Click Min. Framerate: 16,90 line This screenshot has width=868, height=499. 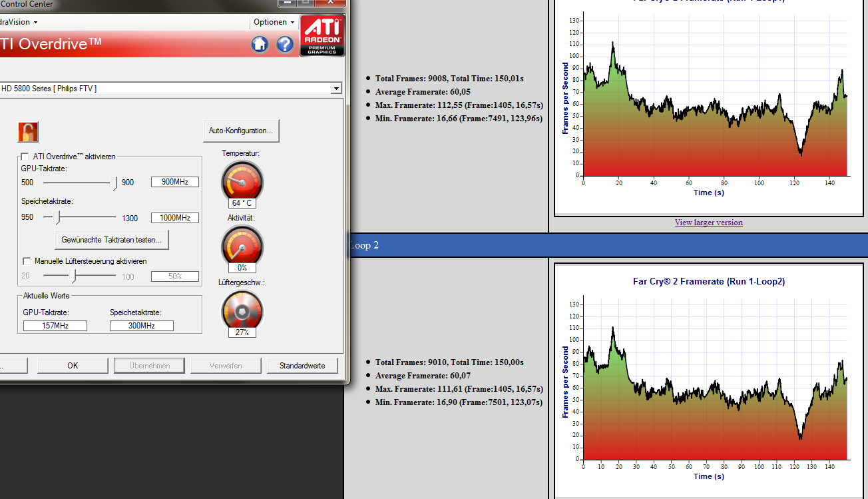point(459,402)
